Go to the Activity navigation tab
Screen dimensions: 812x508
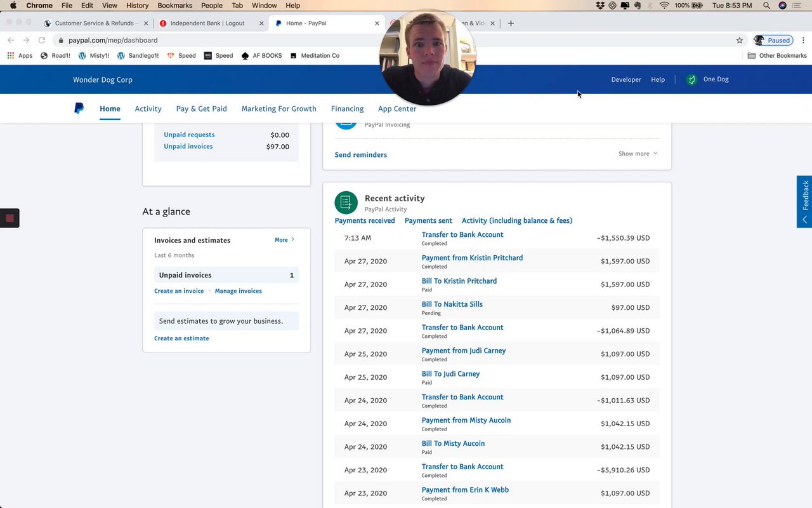[x=148, y=109]
